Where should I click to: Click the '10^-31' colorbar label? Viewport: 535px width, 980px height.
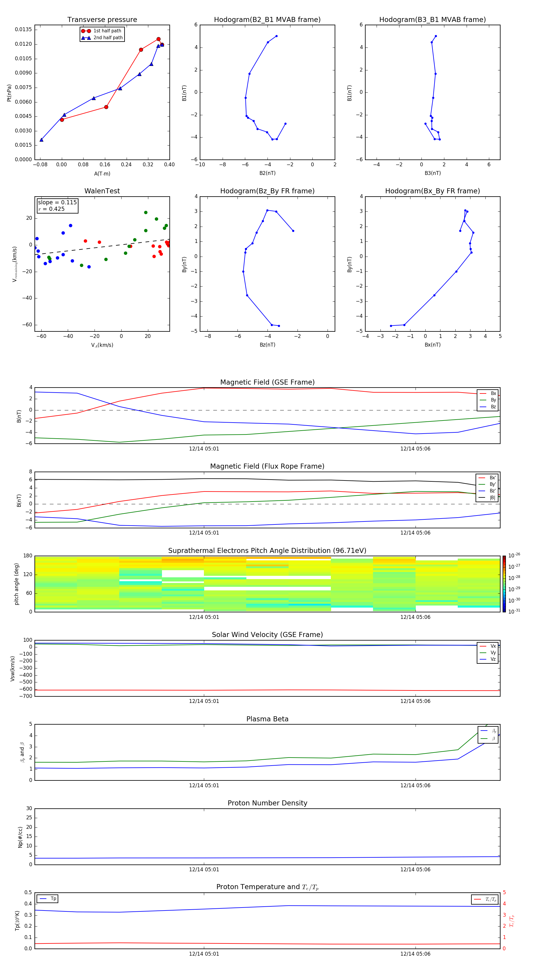tap(514, 611)
